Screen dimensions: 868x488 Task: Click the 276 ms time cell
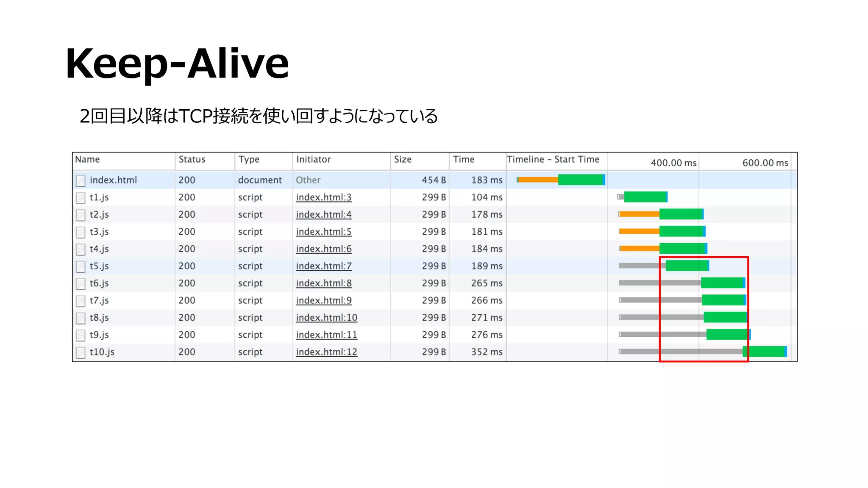(487, 335)
